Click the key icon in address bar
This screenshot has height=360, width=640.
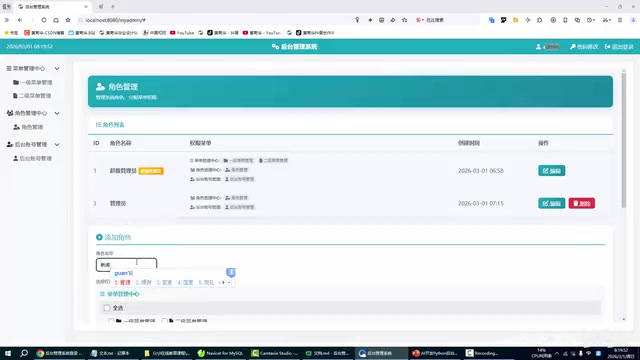tap(357, 20)
